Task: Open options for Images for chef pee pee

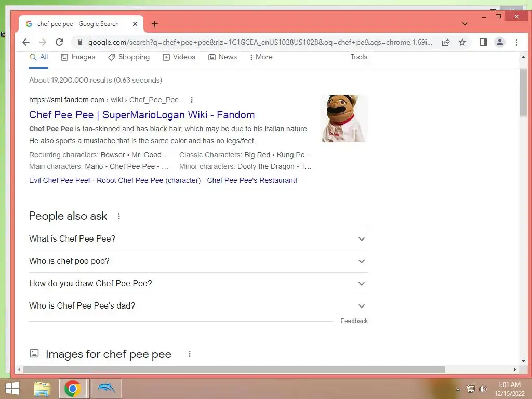Action: tap(190, 354)
